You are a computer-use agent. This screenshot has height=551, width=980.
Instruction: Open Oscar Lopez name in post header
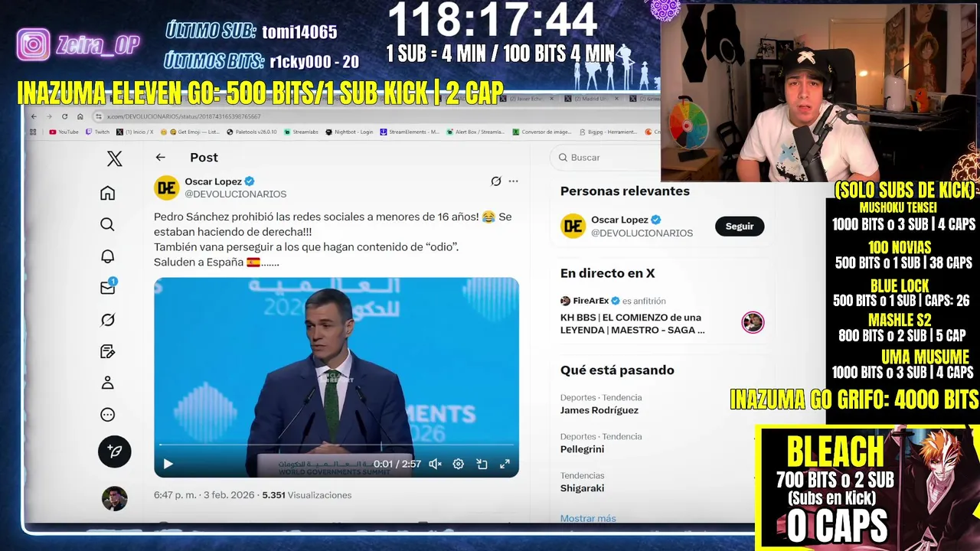pos(213,181)
